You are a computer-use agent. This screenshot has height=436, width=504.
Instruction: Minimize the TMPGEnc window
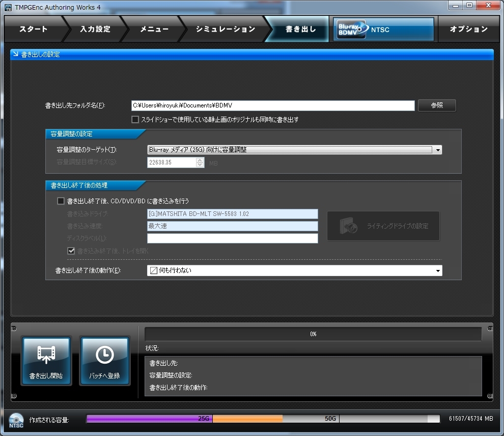(455, 6)
